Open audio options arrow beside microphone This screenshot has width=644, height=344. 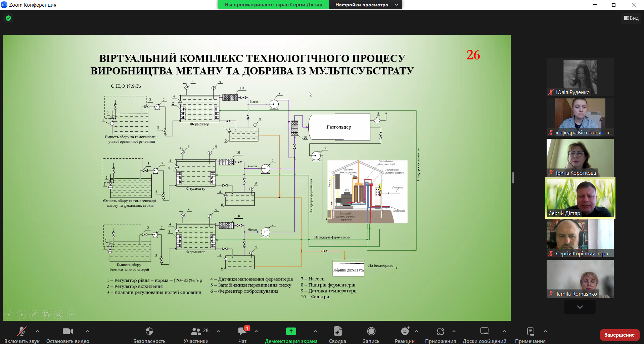(x=38, y=331)
